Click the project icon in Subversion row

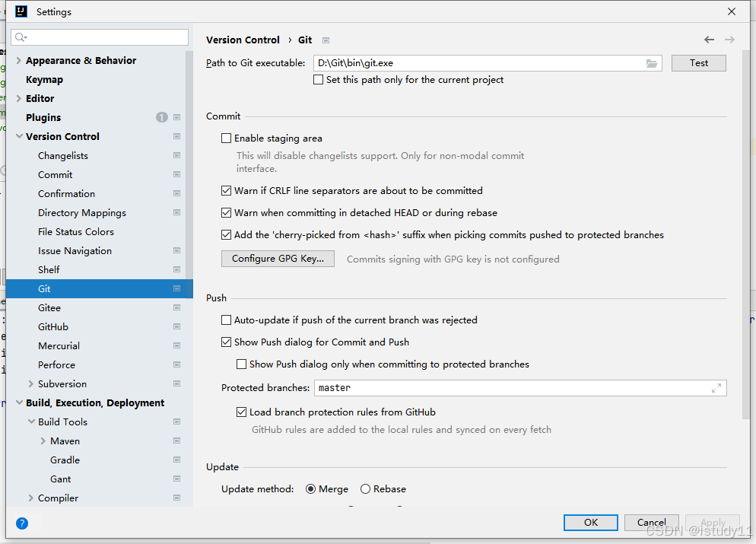point(177,384)
